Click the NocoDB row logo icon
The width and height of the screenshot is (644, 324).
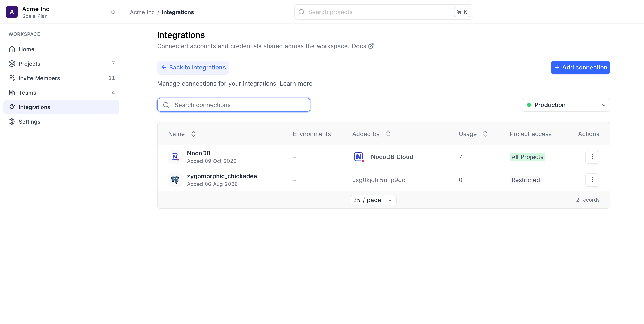[x=175, y=157]
